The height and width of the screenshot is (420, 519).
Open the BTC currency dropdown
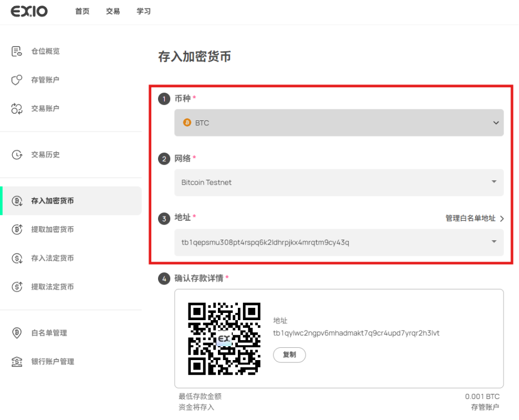(x=339, y=123)
